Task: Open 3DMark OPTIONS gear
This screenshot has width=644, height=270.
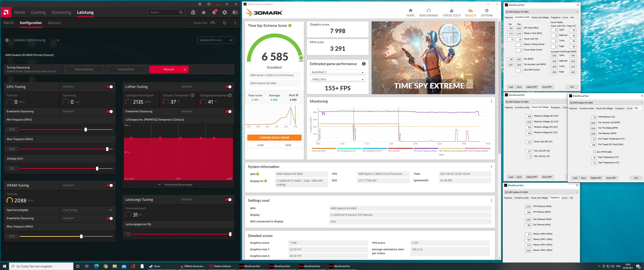Action: pyautogui.click(x=487, y=10)
